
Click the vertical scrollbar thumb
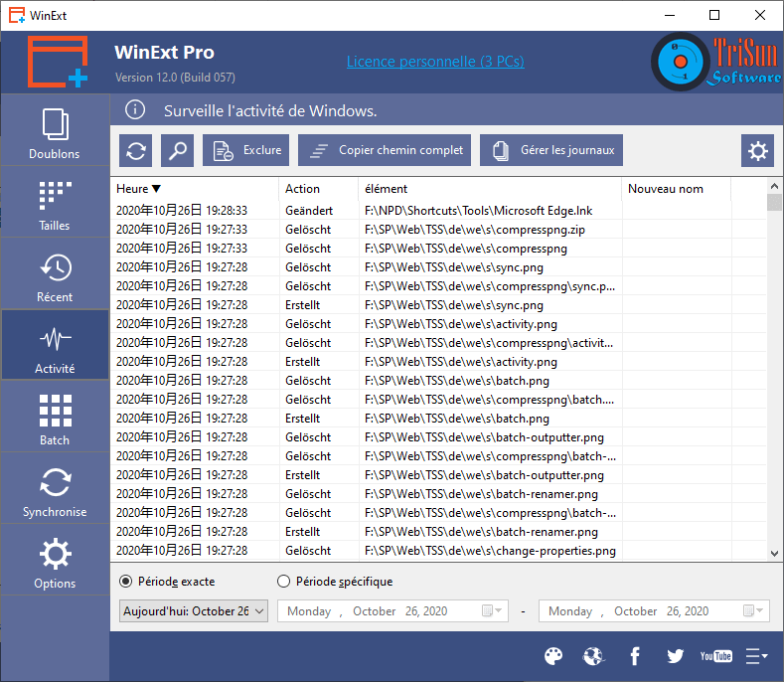click(774, 202)
